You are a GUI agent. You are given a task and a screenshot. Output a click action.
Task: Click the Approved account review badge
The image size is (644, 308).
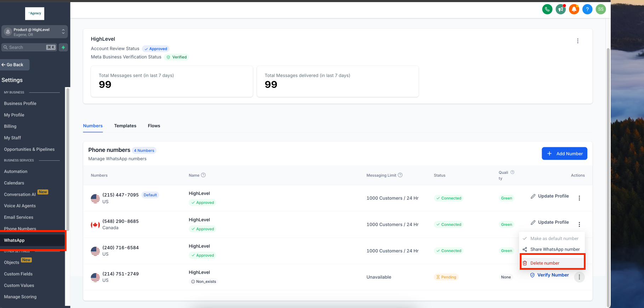(156, 49)
